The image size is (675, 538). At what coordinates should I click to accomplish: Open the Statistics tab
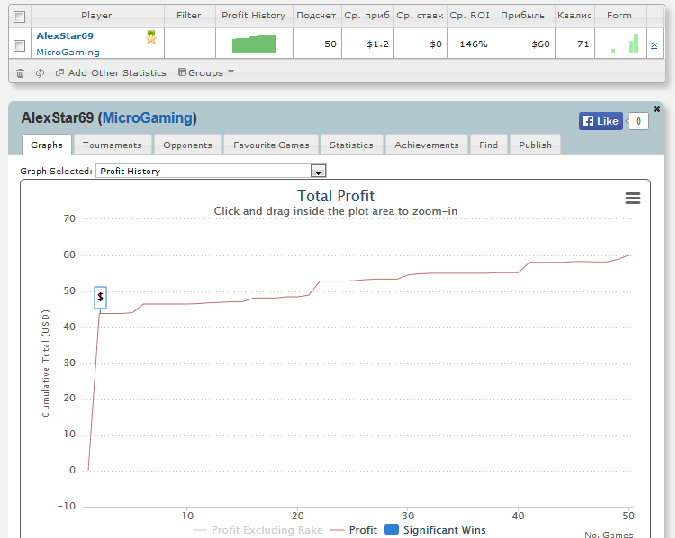(351, 145)
